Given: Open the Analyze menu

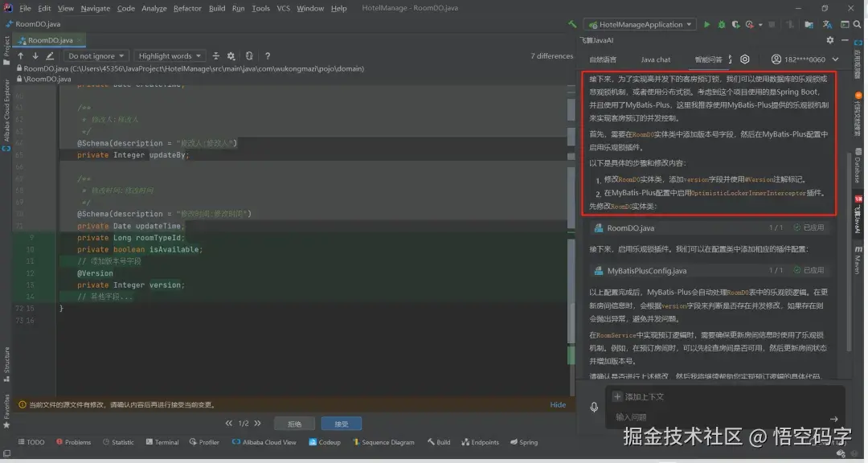Looking at the screenshot, I should [154, 8].
